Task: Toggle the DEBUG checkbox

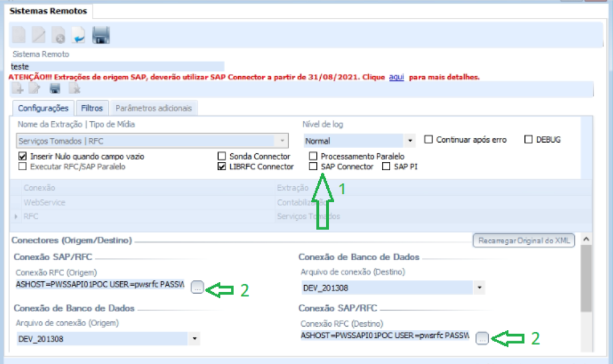Action: tap(529, 140)
